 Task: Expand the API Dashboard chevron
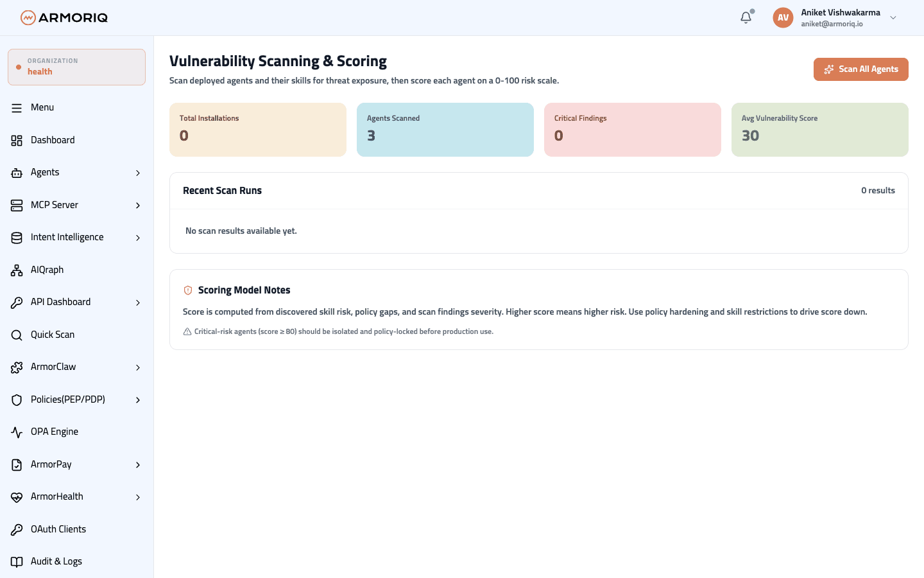[x=138, y=302]
